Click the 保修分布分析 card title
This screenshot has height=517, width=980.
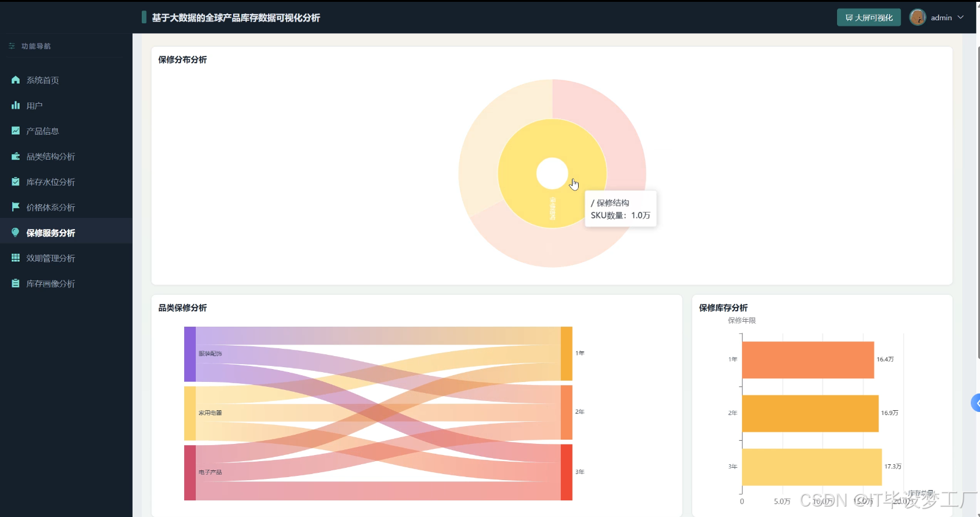tap(182, 60)
